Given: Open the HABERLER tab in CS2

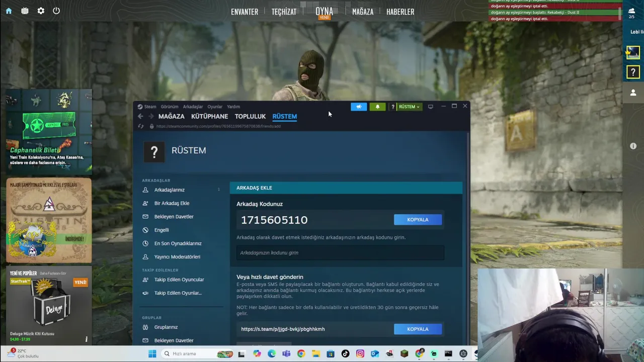Looking at the screenshot, I should coord(400,12).
